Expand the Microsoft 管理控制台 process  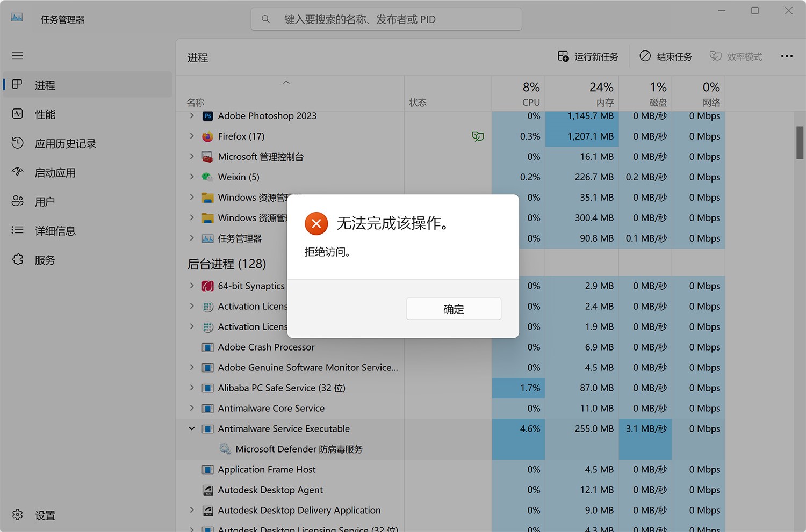(192, 156)
